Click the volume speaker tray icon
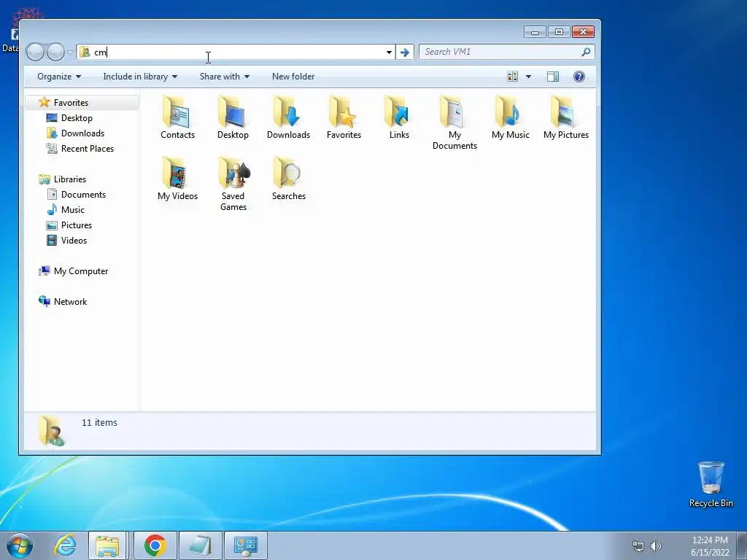The width and height of the screenshot is (747, 560). pos(656,546)
